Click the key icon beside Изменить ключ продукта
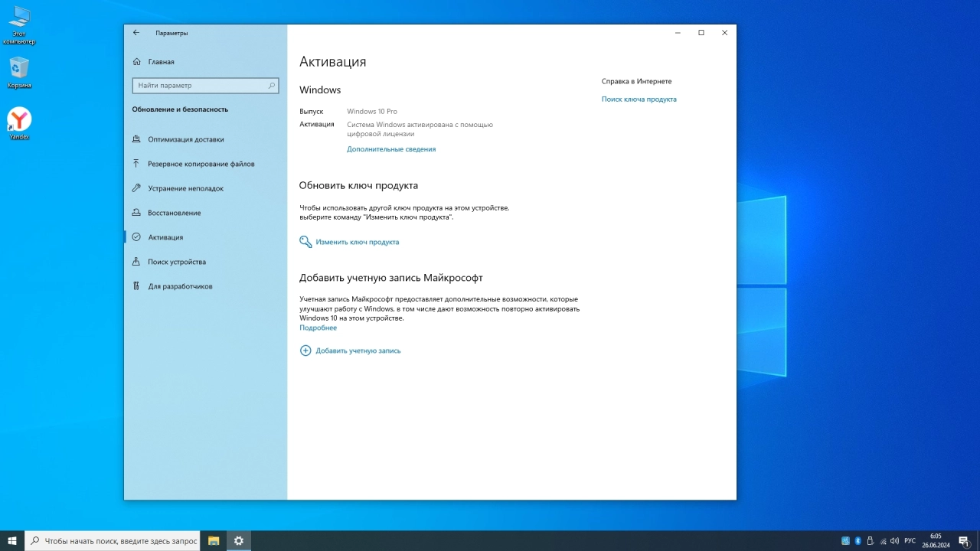980x551 pixels. point(305,242)
